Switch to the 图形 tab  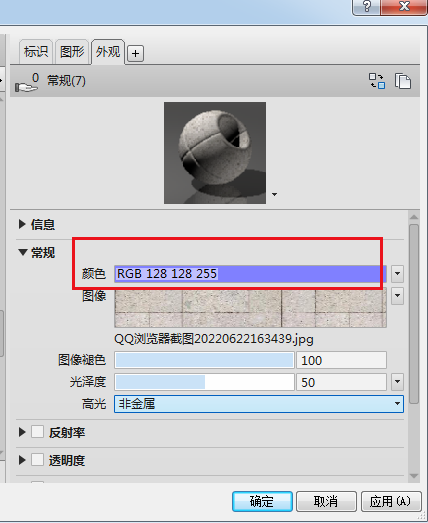(72, 52)
